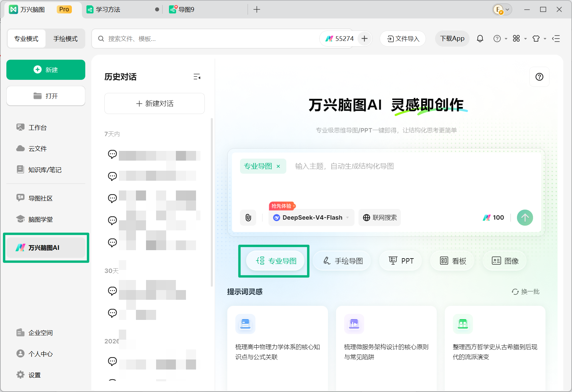This screenshot has height=392, width=572.
Task: Open the 梳理高中物理力学体系 prompt card
Action: 278,348
